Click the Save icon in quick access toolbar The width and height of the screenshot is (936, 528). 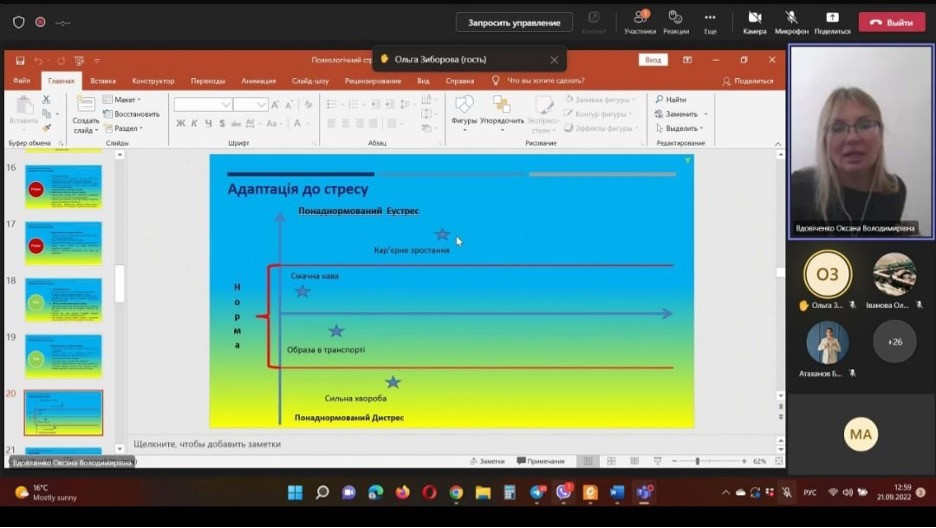[20, 60]
